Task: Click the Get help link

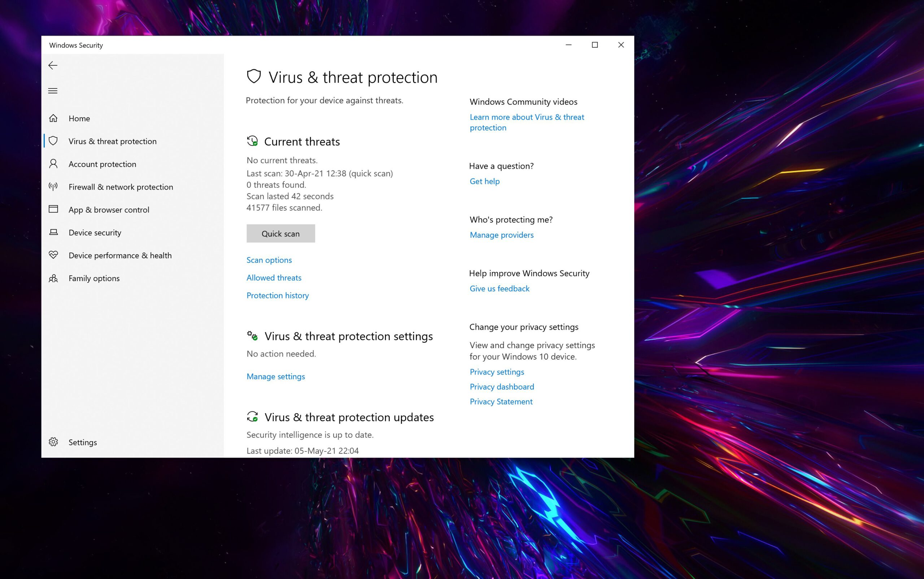Action: [484, 181]
